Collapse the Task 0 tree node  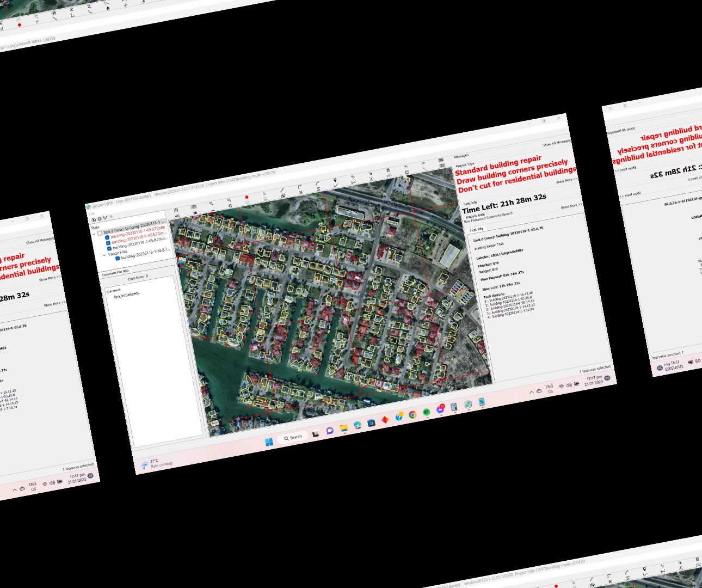pos(94,234)
